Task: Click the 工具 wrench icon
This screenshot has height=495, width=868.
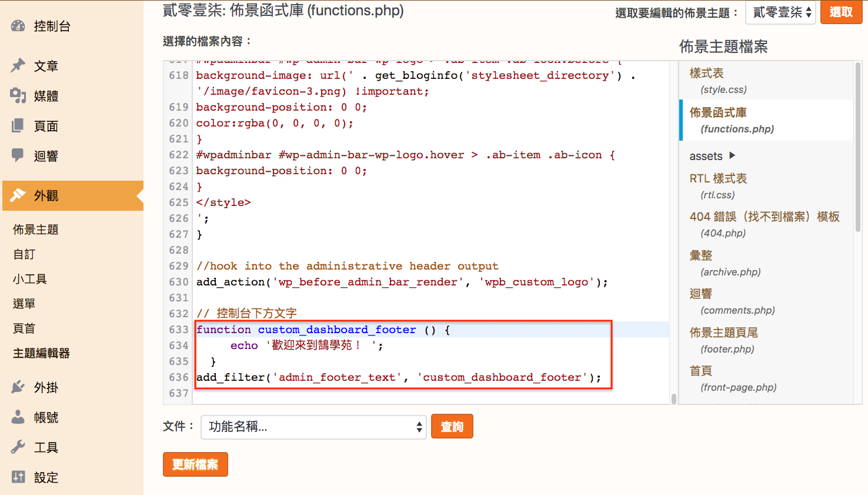Action: point(18,447)
